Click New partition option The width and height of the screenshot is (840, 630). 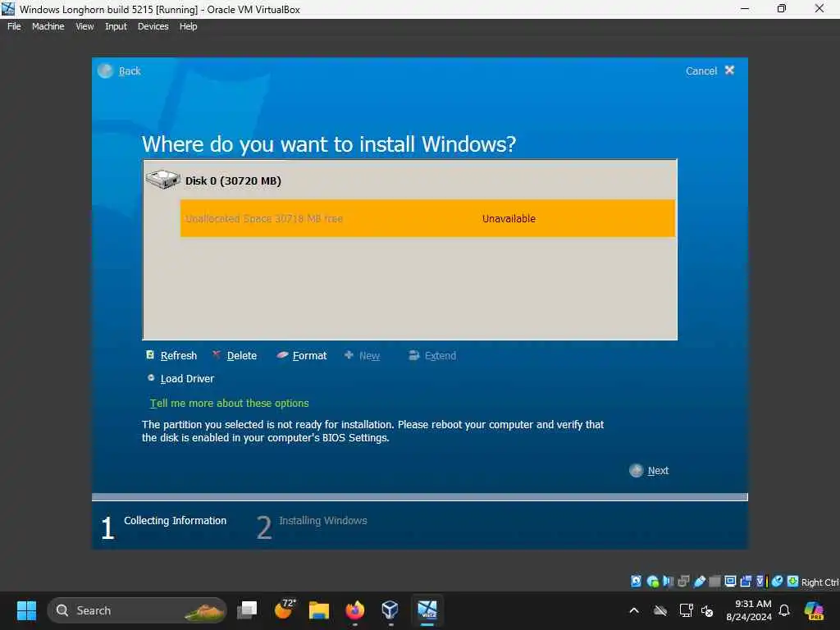pyautogui.click(x=362, y=356)
